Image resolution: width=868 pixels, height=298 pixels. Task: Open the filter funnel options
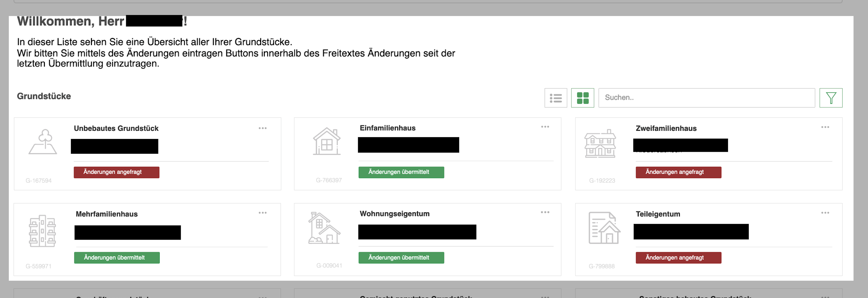(831, 98)
